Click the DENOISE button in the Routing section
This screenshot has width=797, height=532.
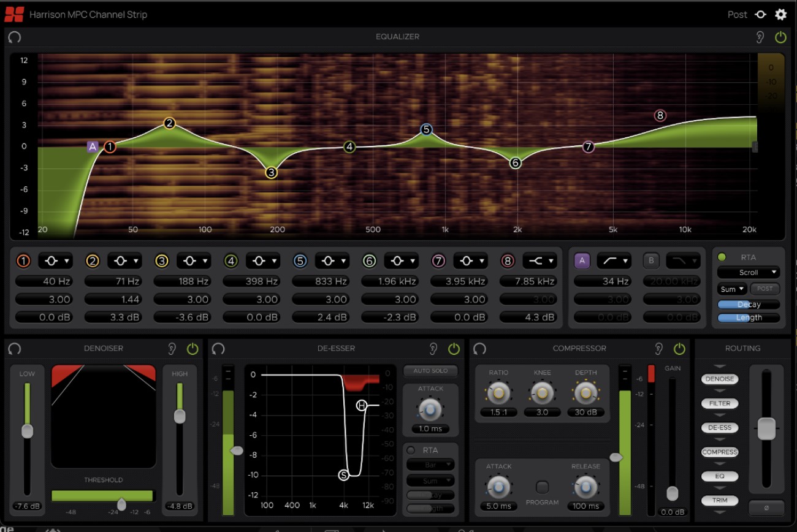pyautogui.click(x=719, y=379)
